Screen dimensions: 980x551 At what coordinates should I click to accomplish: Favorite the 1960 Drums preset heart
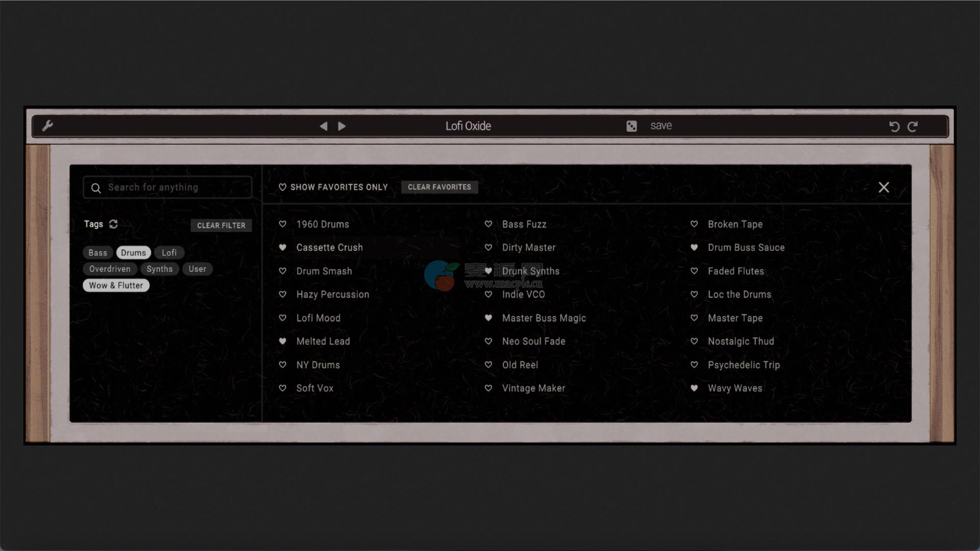click(283, 224)
